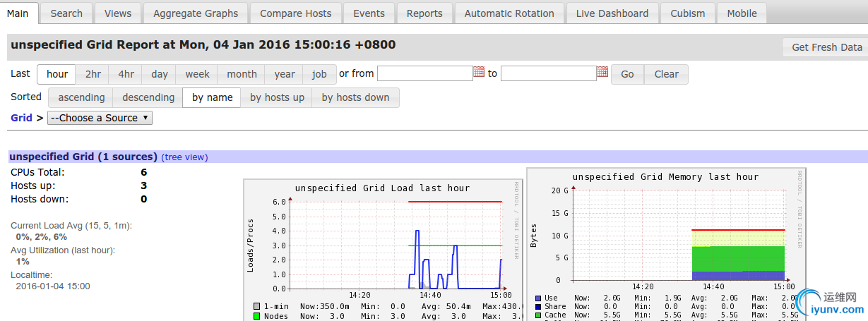Image resolution: width=868 pixels, height=321 pixels.
Task: Select the Automatic Rotation tab
Action: pos(509,13)
